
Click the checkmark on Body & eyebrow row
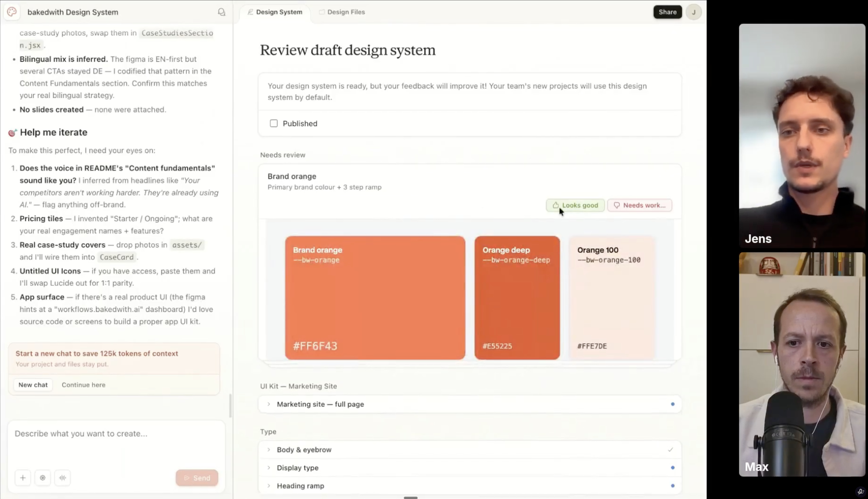670,450
